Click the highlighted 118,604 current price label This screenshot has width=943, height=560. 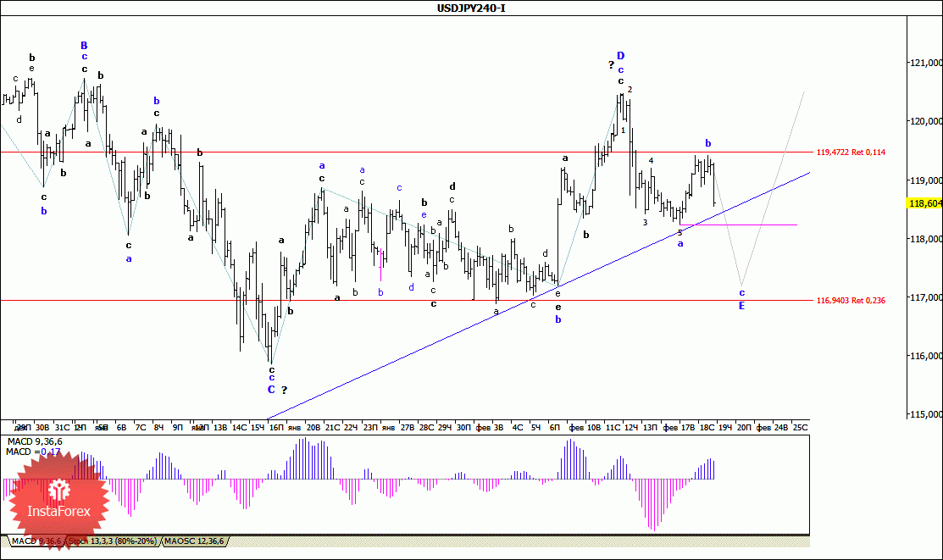[924, 203]
